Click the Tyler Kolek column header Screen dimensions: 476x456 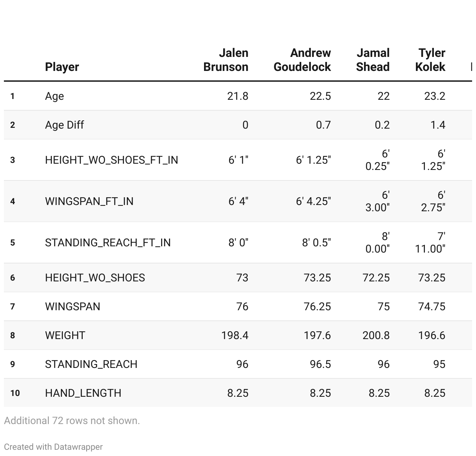click(x=430, y=60)
